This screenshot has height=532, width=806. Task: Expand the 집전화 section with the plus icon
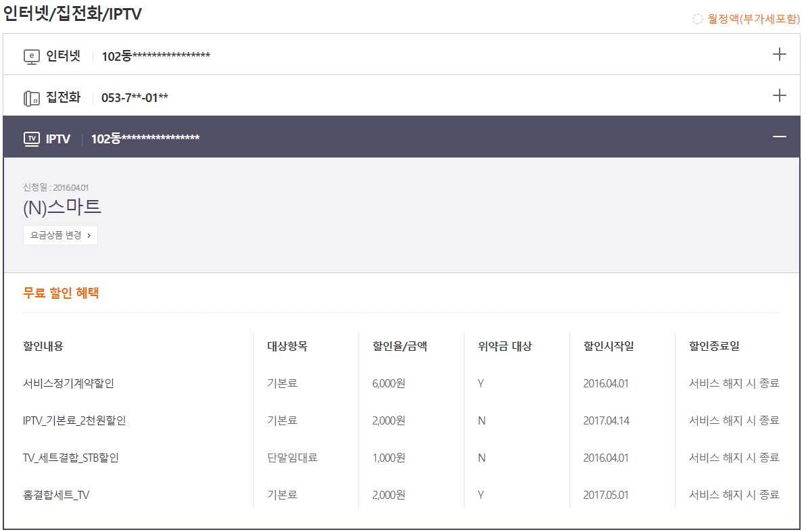tap(779, 95)
